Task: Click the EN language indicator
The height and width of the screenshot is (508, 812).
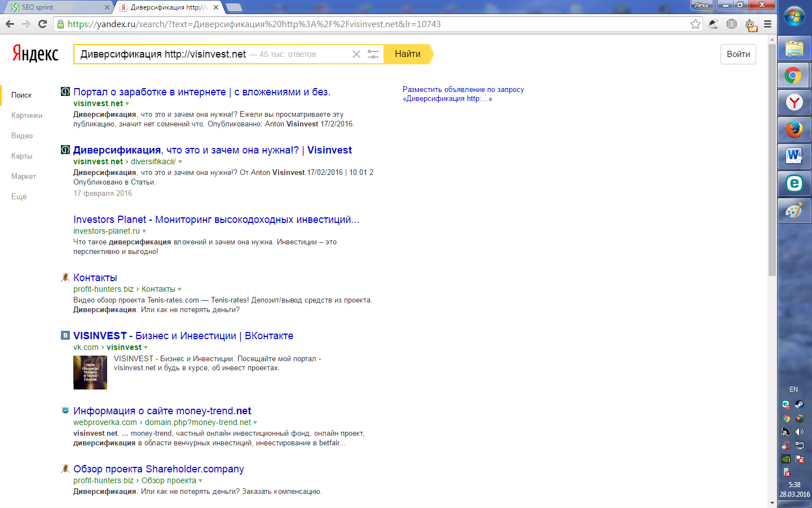Action: pos(793,389)
